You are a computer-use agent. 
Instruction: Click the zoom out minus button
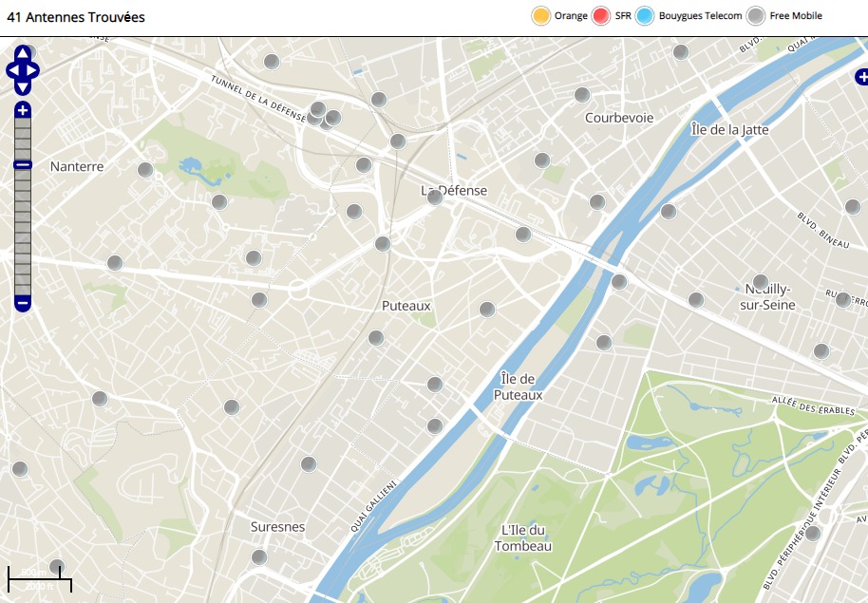tap(23, 304)
